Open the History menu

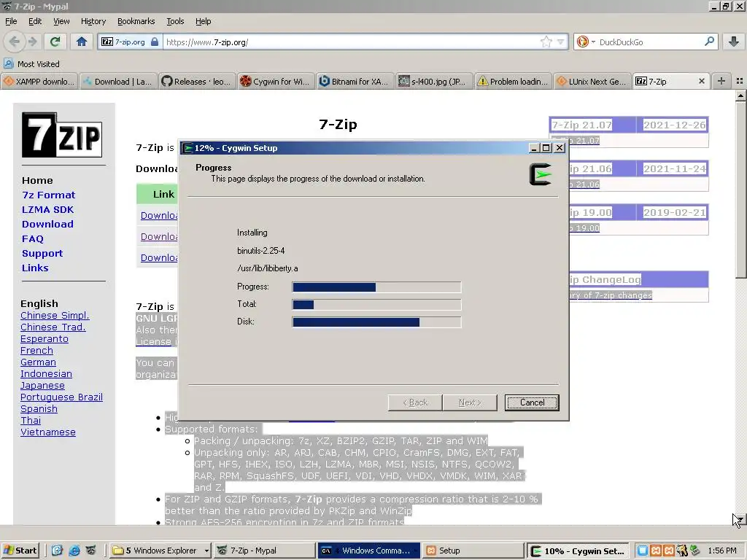click(93, 21)
